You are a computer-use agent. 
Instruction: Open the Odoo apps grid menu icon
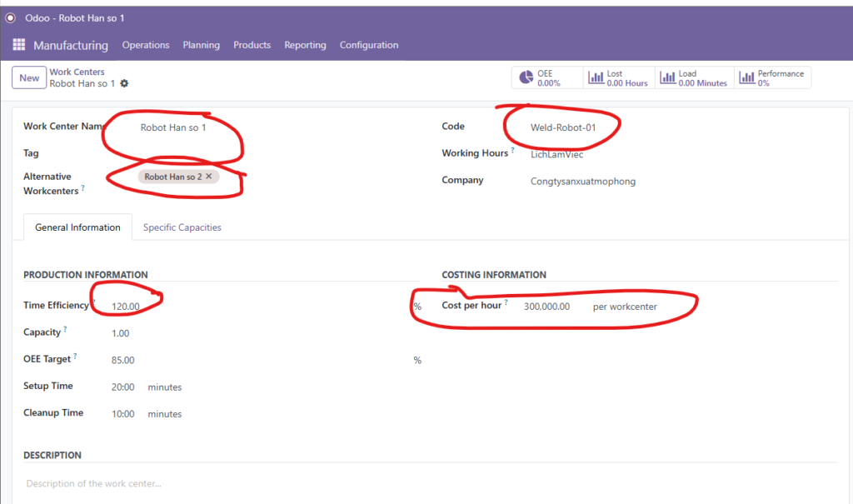(19, 45)
